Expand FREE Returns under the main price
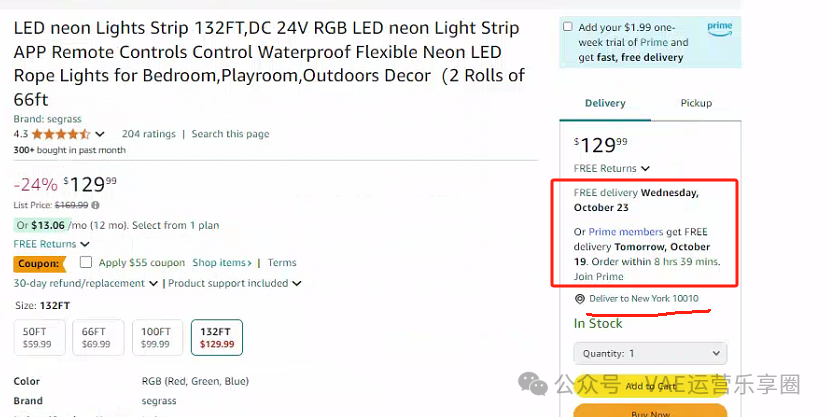 [51, 244]
